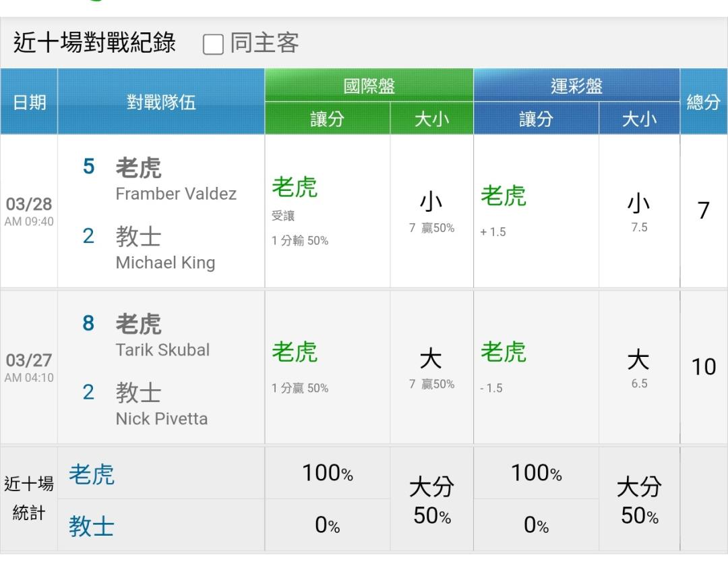This screenshot has height=564, width=728.
Task: Click total score 7 cell
Action: pyautogui.click(x=703, y=211)
